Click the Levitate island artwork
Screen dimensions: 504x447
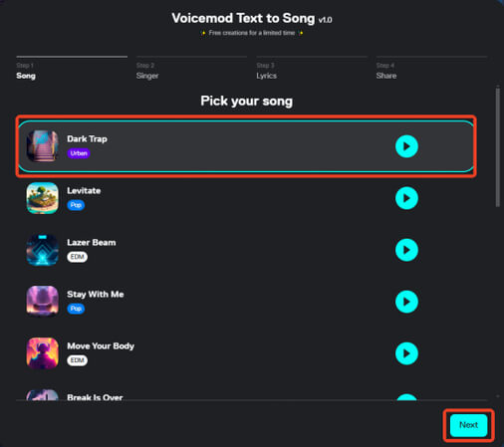tap(43, 198)
